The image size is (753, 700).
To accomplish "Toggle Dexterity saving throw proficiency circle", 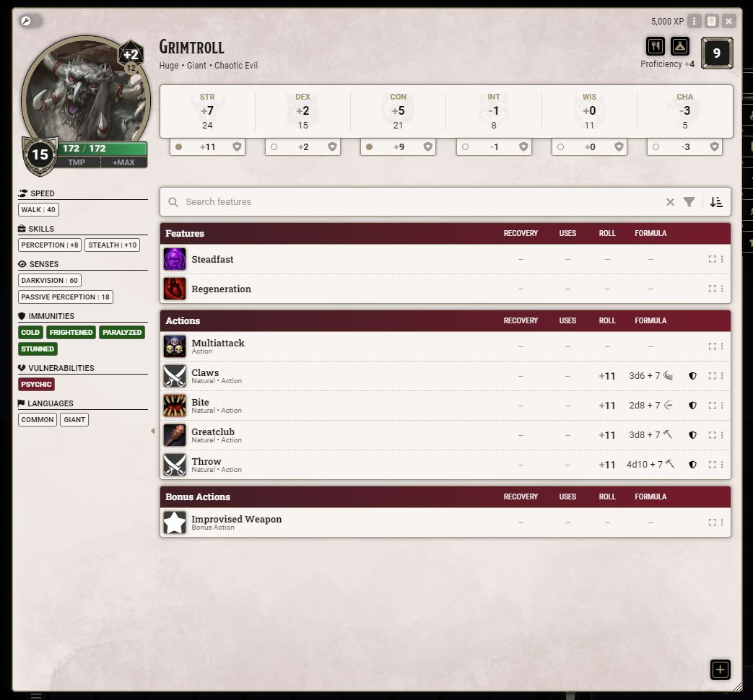I will click(x=274, y=147).
